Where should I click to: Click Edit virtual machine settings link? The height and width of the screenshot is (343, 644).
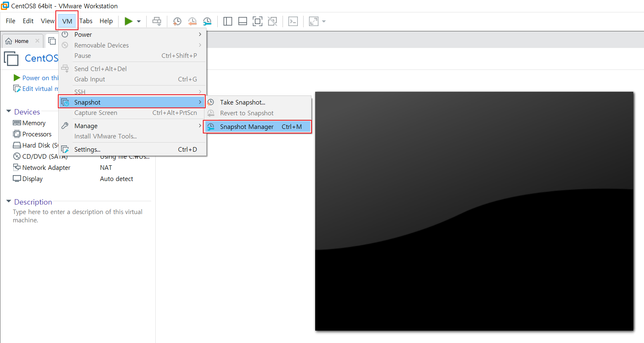pos(36,89)
